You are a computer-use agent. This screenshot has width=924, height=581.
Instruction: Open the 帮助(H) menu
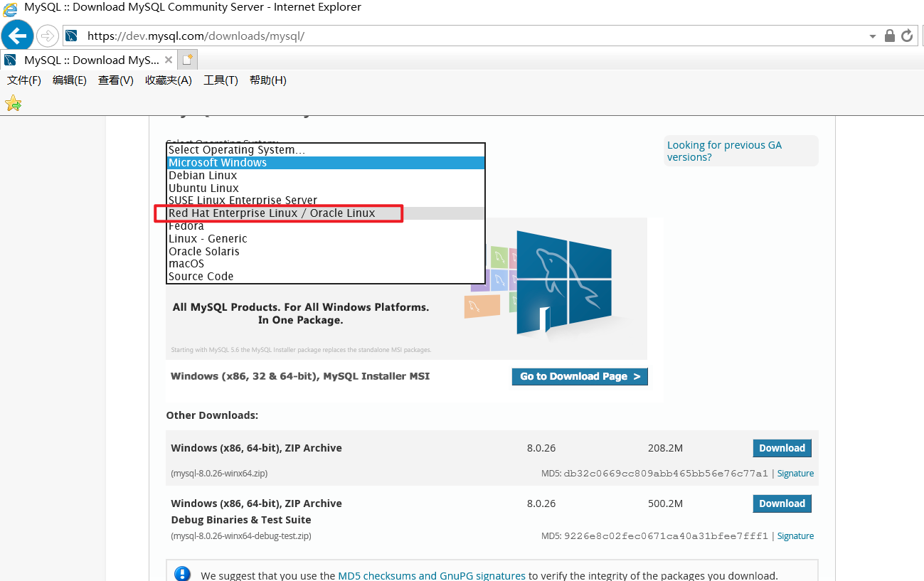(x=268, y=80)
